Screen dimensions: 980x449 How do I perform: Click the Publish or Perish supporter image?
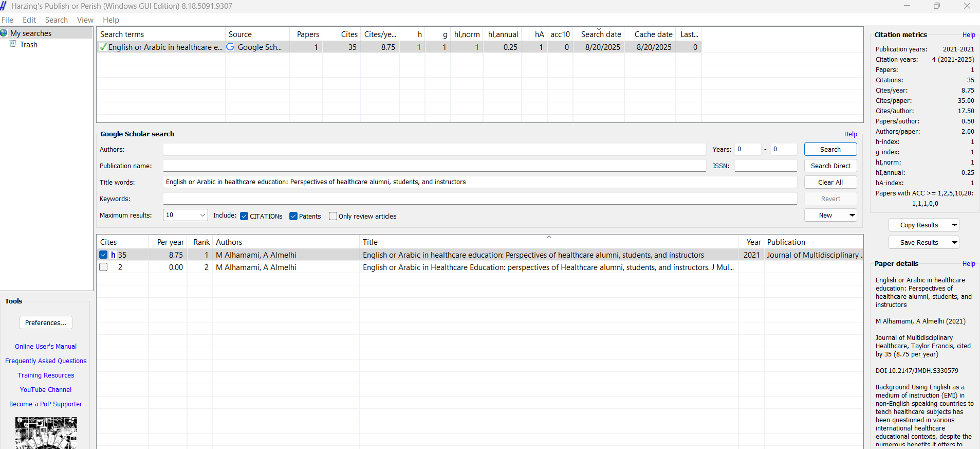46,433
